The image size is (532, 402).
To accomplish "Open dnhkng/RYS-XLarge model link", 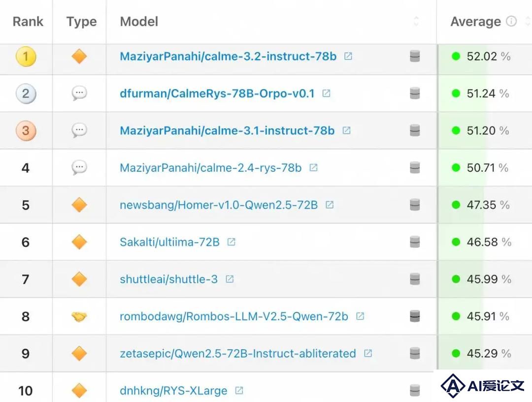I will [x=173, y=391].
